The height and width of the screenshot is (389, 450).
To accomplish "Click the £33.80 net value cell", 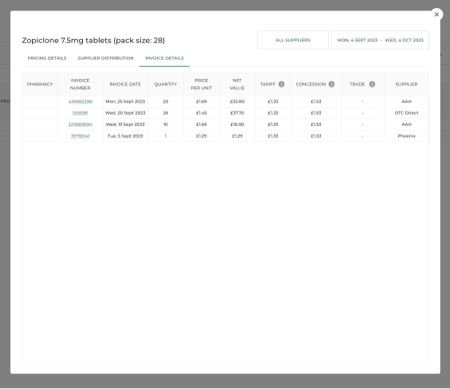I will click(237, 102).
